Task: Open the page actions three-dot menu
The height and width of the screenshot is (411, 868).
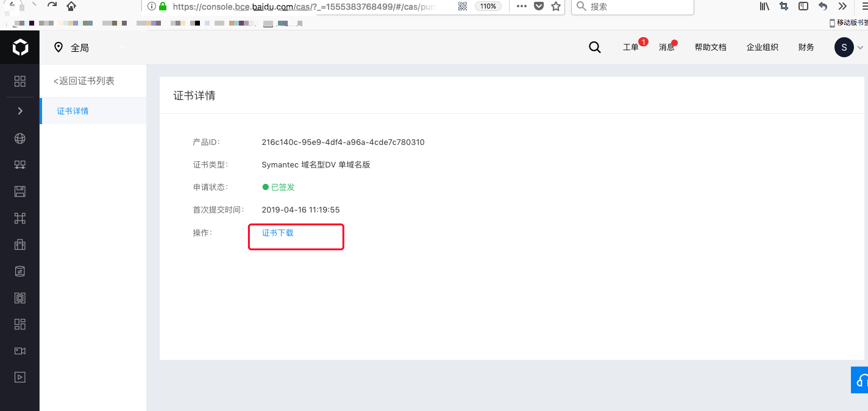Action: pyautogui.click(x=522, y=7)
